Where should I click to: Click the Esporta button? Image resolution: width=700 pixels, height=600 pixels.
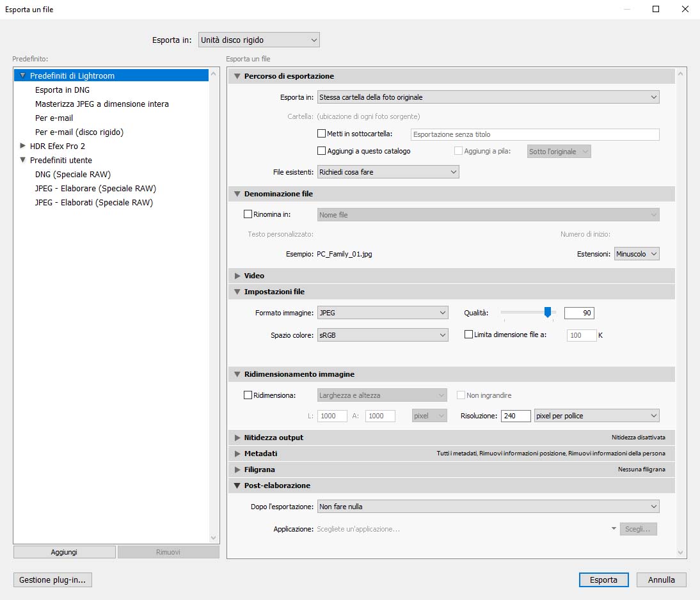tap(603, 580)
